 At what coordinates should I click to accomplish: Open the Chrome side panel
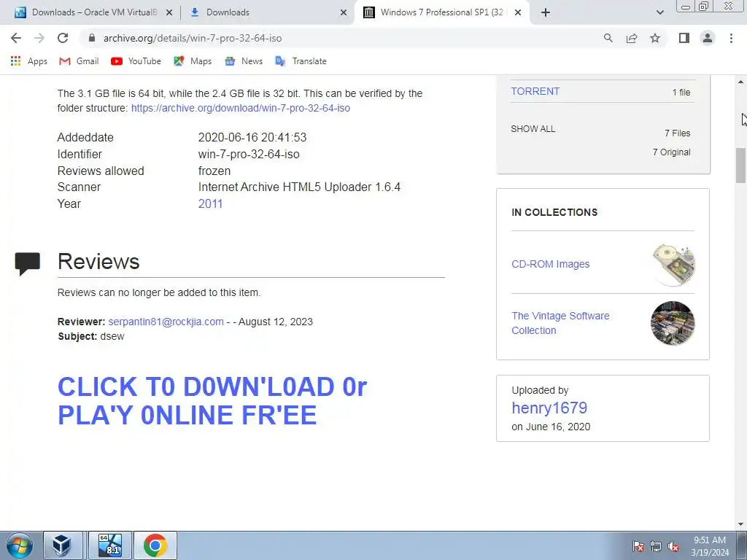684,38
